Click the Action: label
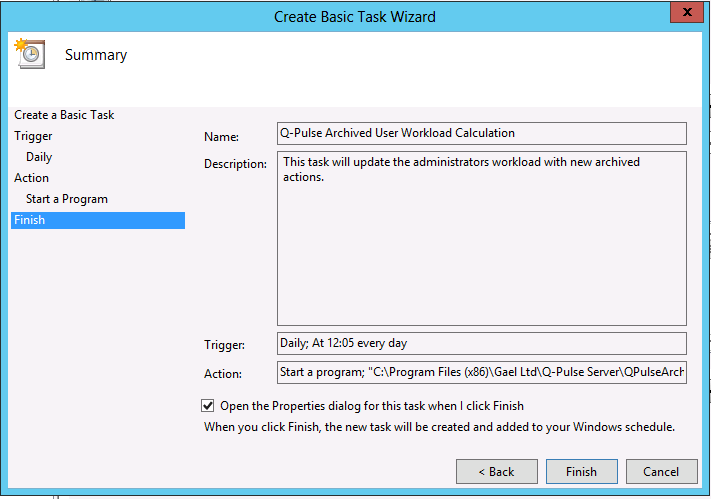This screenshot has height=499, width=711. click(x=223, y=374)
